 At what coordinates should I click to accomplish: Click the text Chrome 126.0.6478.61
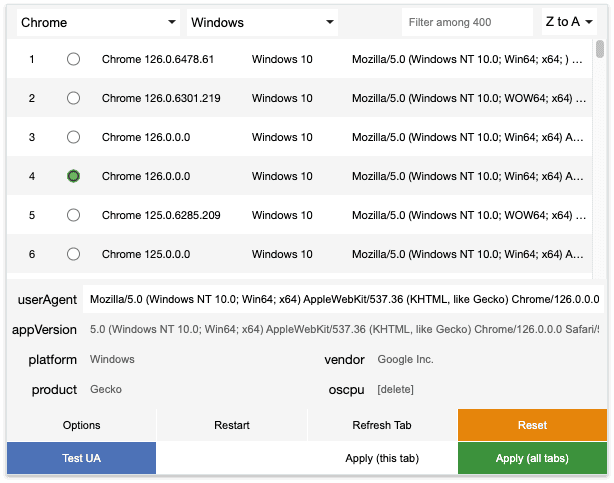[x=158, y=59]
